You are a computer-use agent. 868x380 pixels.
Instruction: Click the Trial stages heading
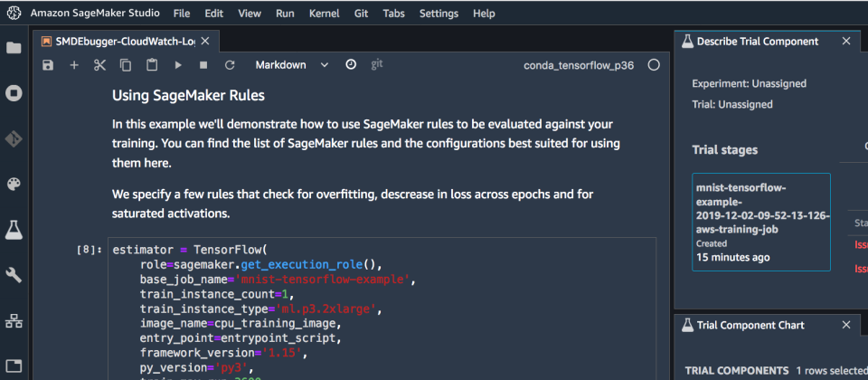[724, 150]
